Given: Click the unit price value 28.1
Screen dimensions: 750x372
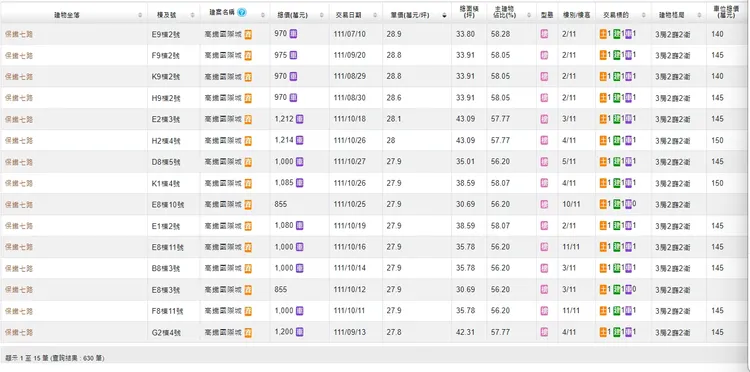Looking at the screenshot, I should [394, 119].
